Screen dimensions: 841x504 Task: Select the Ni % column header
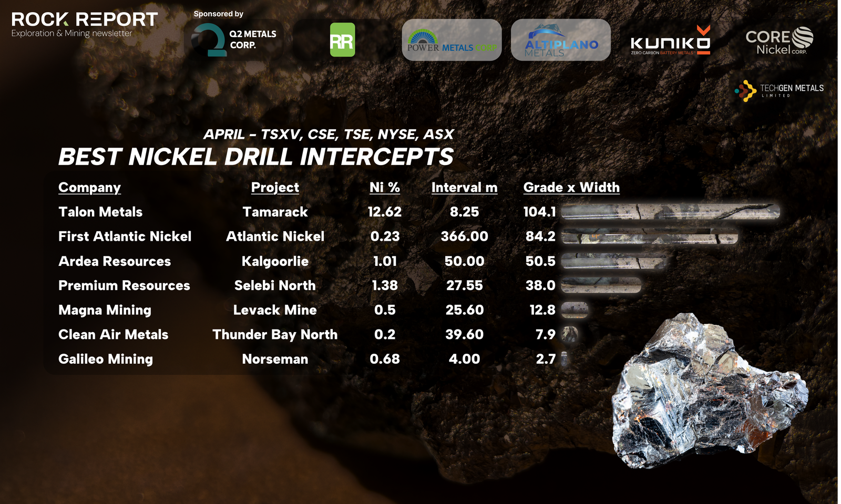385,188
